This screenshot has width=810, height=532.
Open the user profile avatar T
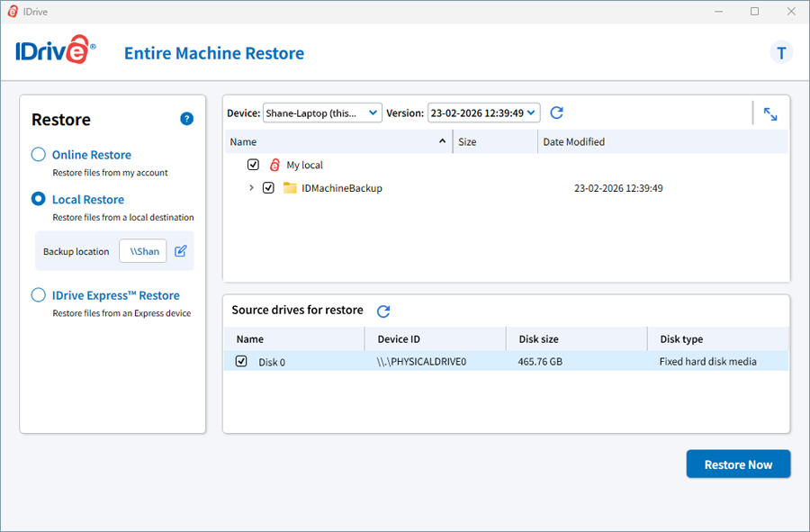(x=781, y=53)
